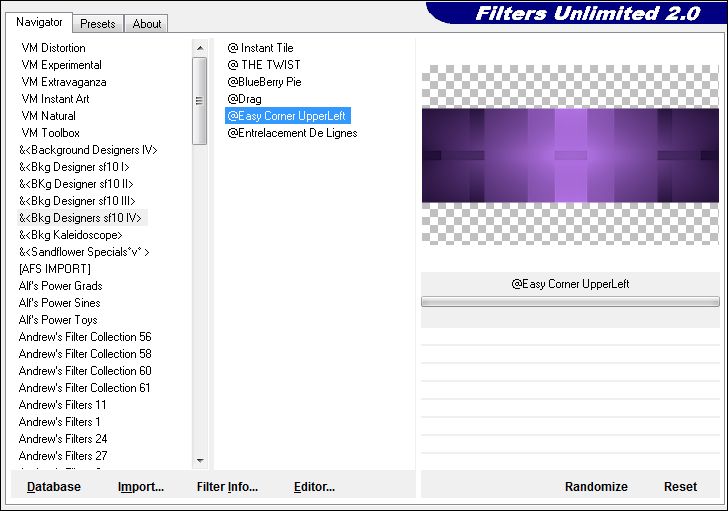Image resolution: width=728 pixels, height=511 pixels.
Task: Select &<Bkg Kaleidoscope> category
Action: pyautogui.click(x=70, y=235)
